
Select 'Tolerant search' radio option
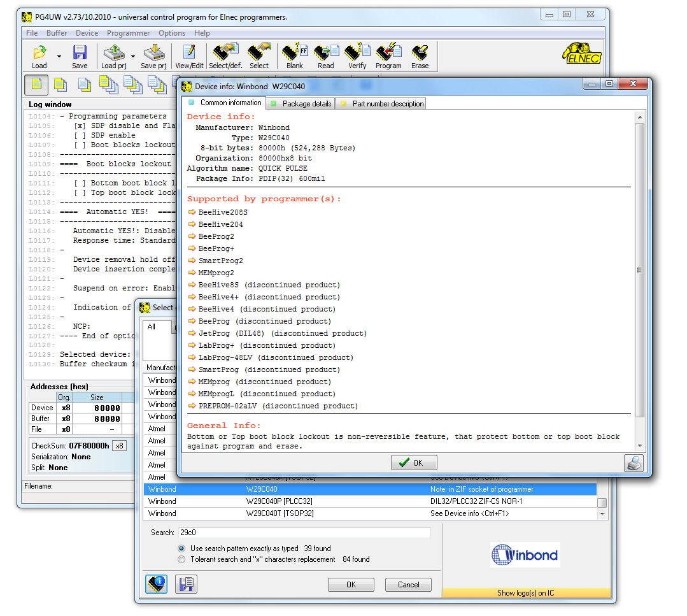[x=181, y=559]
